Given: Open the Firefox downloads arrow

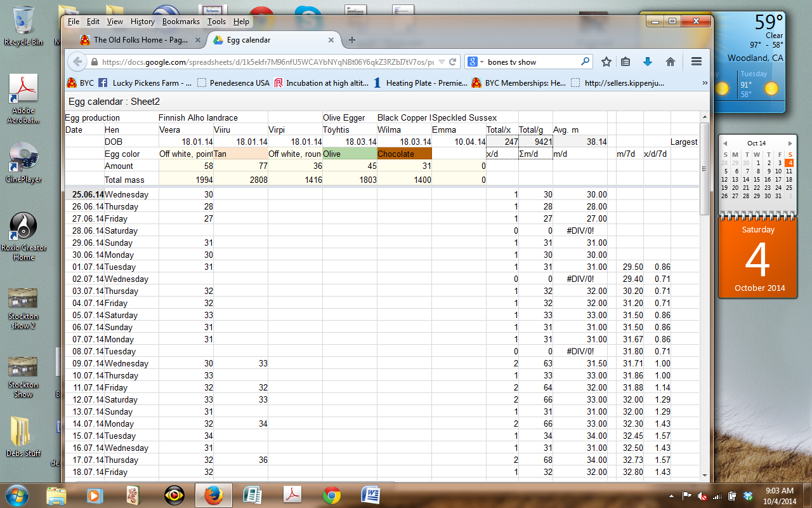Looking at the screenshot, I should coord(648,62).
